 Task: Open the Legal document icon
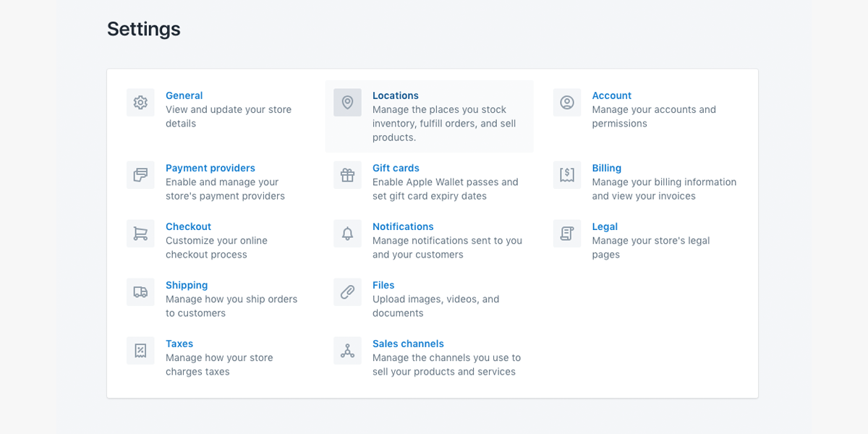pos(567,234)
